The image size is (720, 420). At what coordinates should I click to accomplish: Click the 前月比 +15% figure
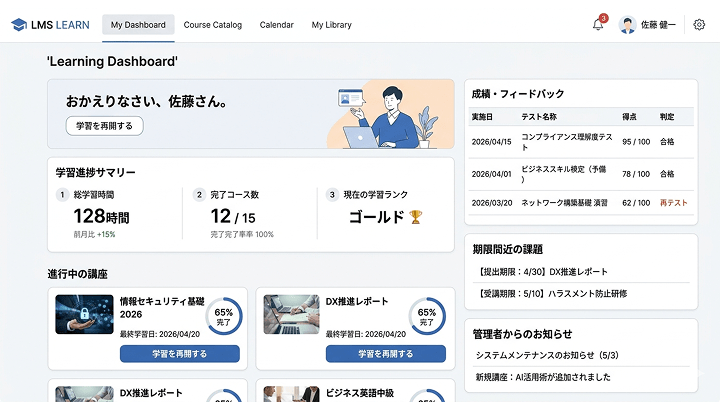point(94,234)
